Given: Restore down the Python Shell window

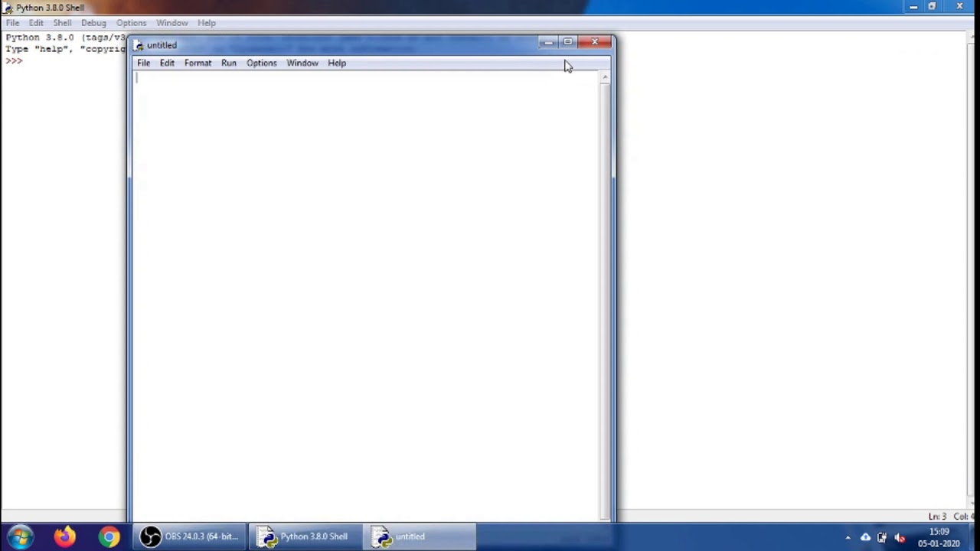Looking at the screenshot, I should click(x=932, y=7).
